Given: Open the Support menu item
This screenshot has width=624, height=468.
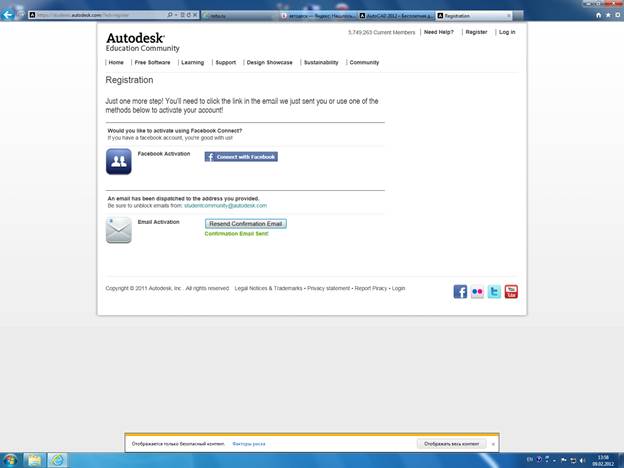Looking at the screenshot, I should pyautogui.click(x=226, y=62).
